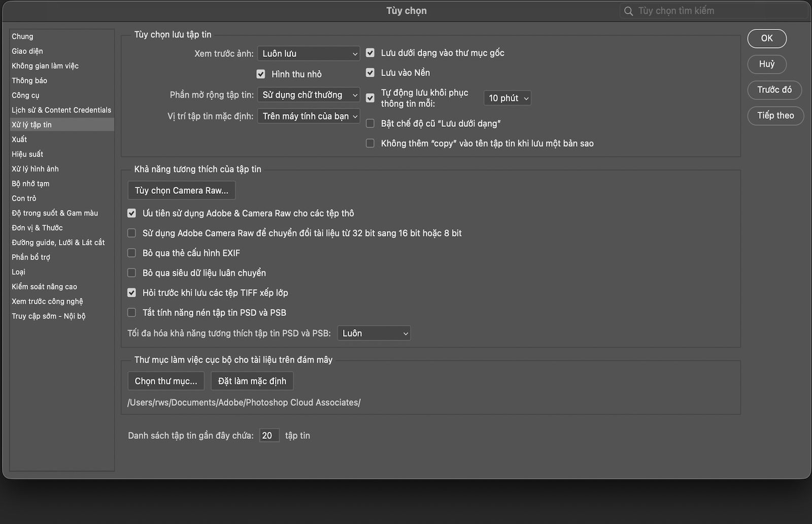Open "Xem trước ảnh" dropdown

(x=309, y=53)
